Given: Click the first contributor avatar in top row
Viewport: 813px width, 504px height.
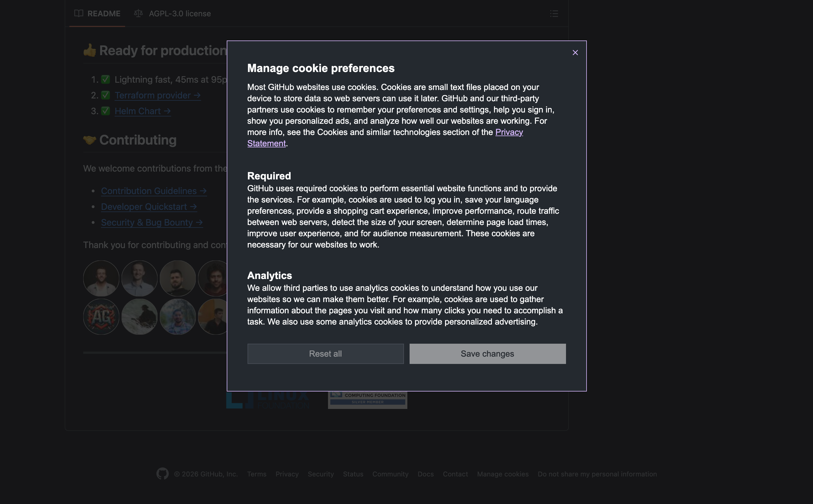Looking at the screenshot, I should [101, 278].
